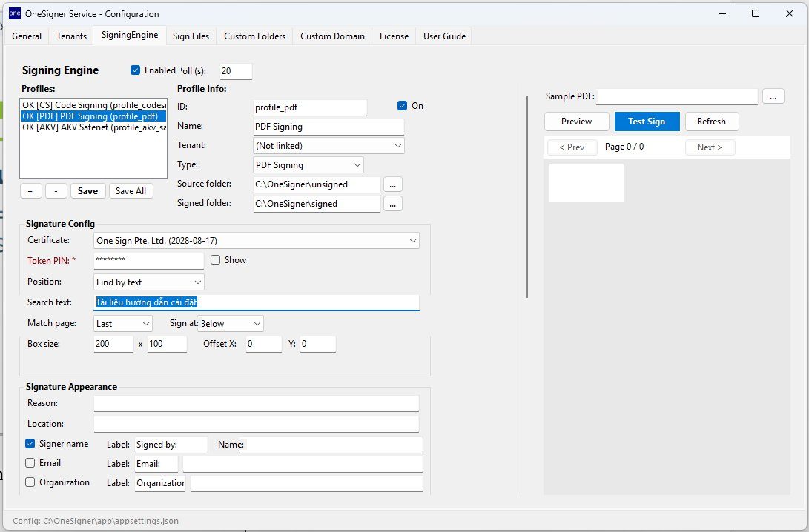Expand the Position dropdown

(149, 282)
